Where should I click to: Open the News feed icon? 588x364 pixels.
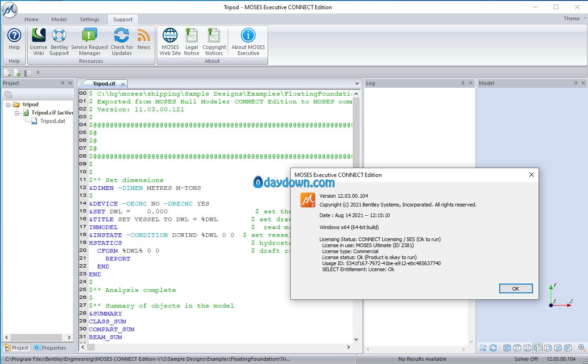(x=144, y=39)
